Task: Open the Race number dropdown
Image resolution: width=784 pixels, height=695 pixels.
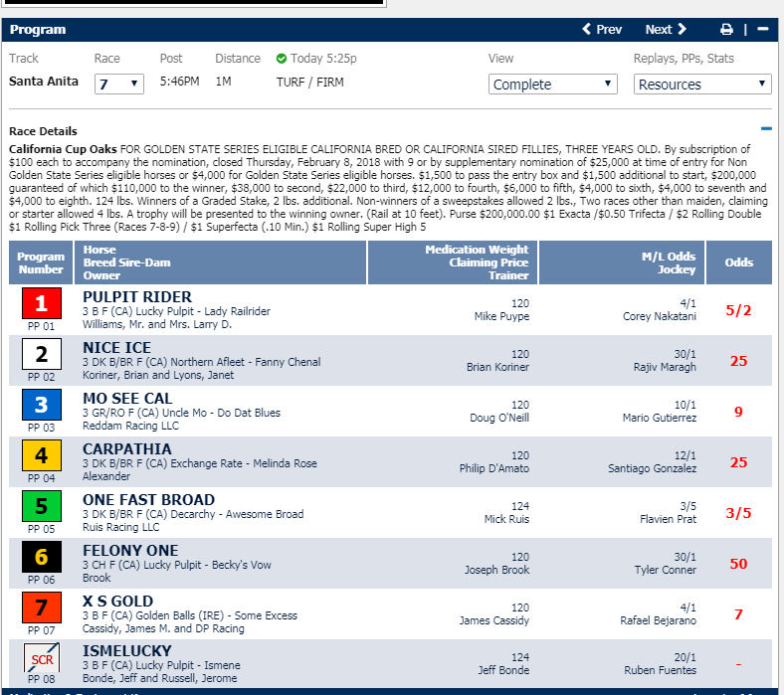Action: click(x=118, y=85)
